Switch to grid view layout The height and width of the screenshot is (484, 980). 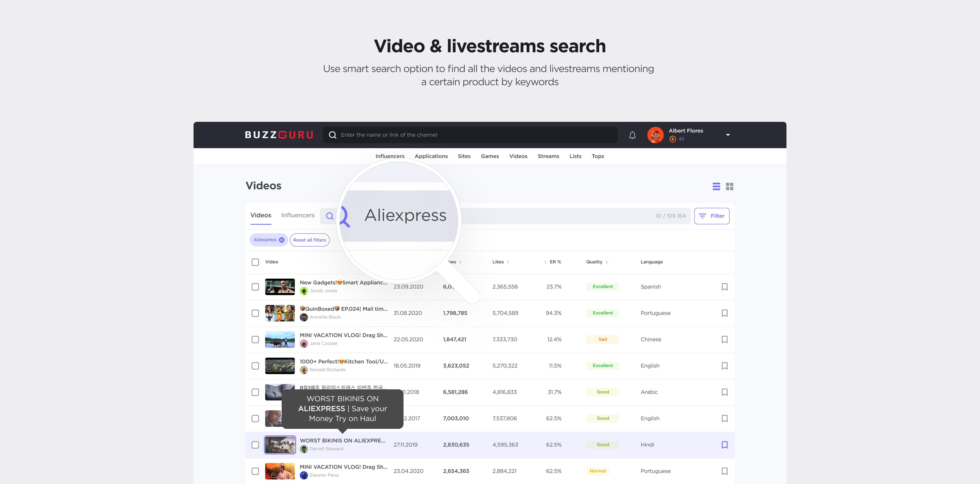(729, 186)
